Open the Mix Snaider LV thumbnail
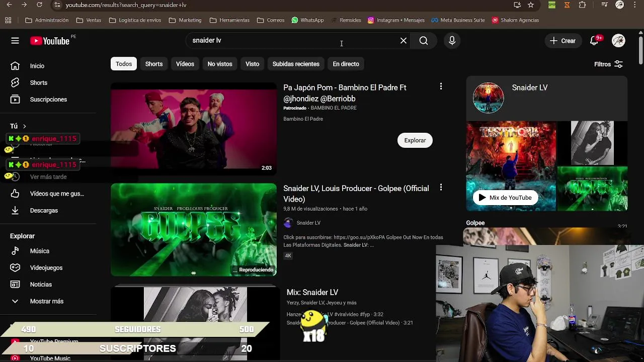This screenshot has height=362, width=644. [x=195, y=323]
